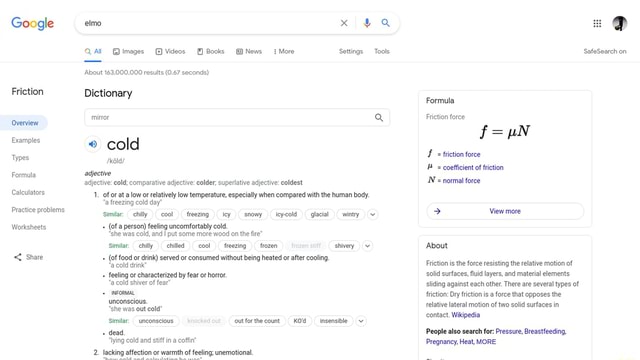Image resolution: width=640 pixels, height=360 pixels.
Task: Click the SafeSearch on label
Action: click(x=605, y=51)
